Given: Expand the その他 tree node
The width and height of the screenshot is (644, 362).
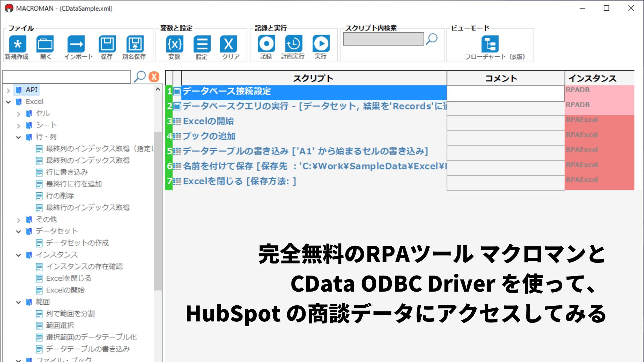Looking at the screenshot, I should 19,220.
